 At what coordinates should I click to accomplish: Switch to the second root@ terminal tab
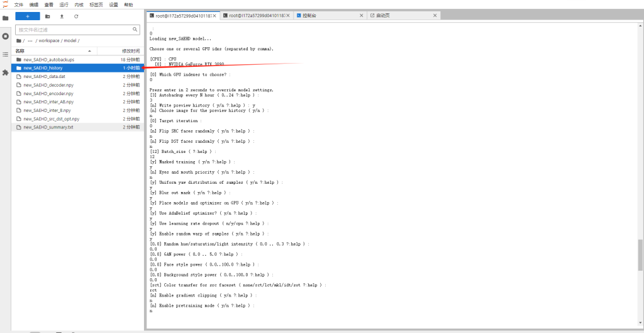click(257, 16)
